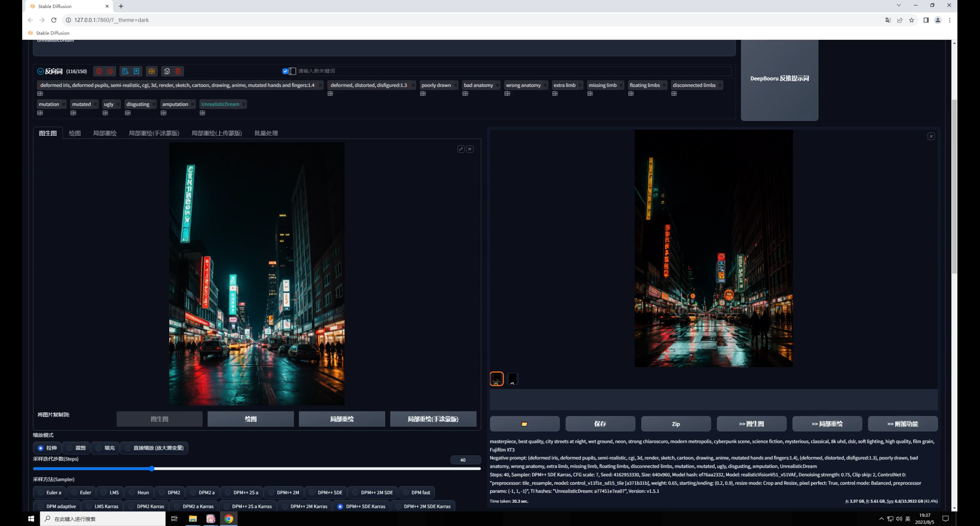Select the second output thumbnail
Image resolution: width=980 pixels, height=526 pixels.
click(512, 379)
